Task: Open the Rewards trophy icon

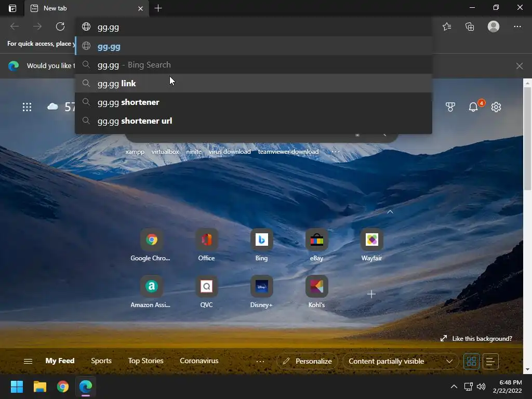Action: coord(450,107)
